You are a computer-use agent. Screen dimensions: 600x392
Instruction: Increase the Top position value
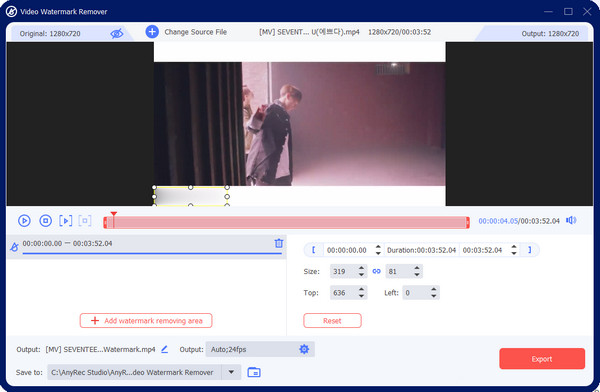pos(361,290)
